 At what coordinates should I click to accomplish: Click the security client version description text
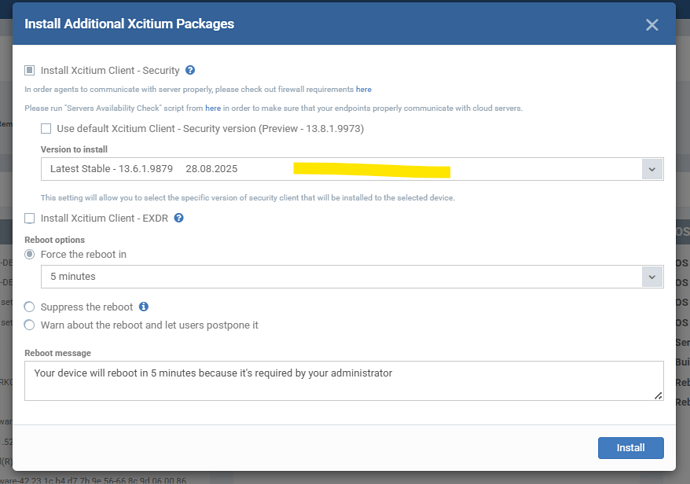248,198
